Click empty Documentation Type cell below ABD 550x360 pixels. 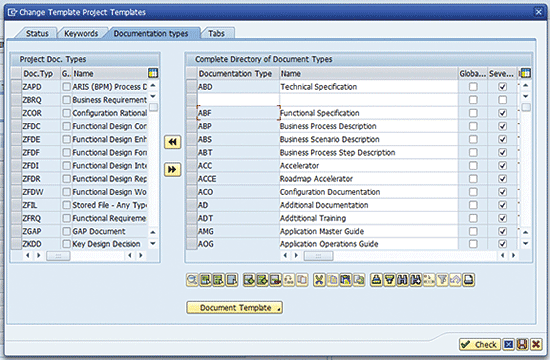pyautogui.click(x=238, y=100)
